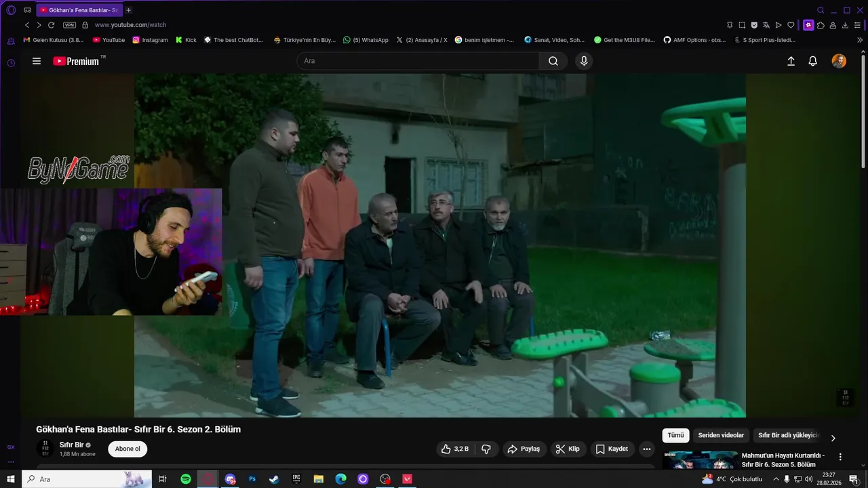Open Microsoft Edge from the taskbar

341,479
